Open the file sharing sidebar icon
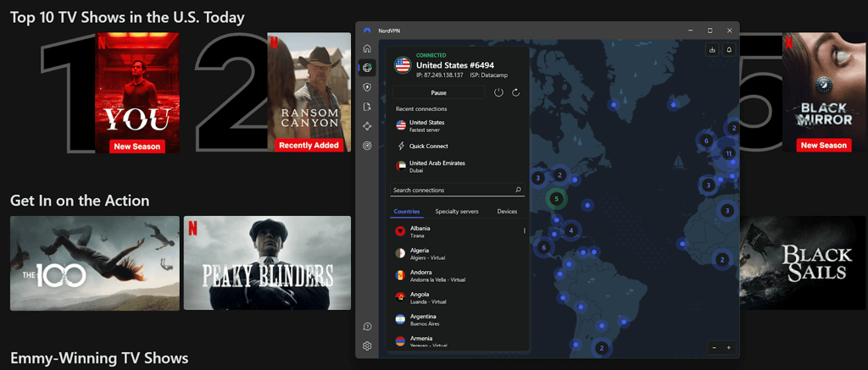Viewport: 868px width, 370px height. (x=366, y=107)
